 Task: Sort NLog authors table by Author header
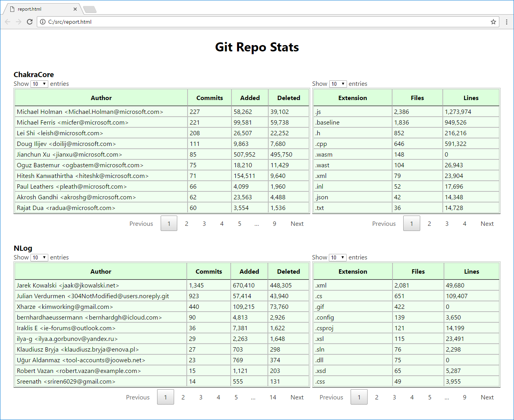coord(101,271)
